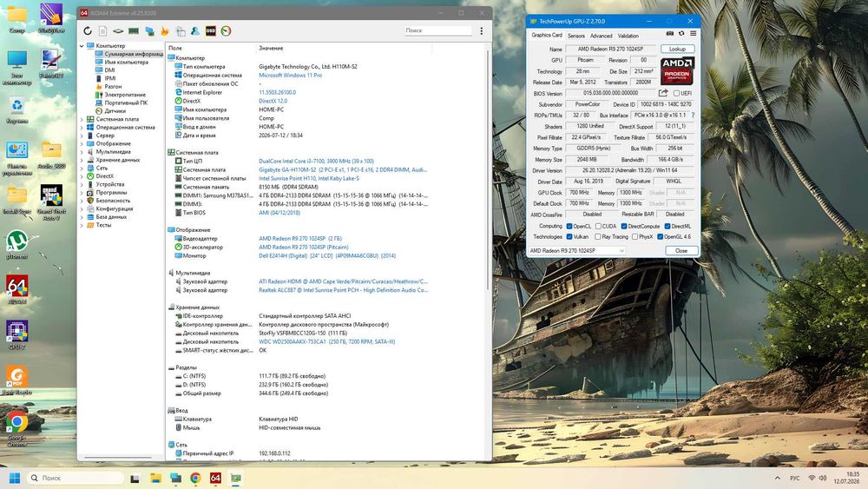Click the chip icon in AIDA64 toolbar
The height and width of the screenshot is (489, 868).
tap(118, 31)
